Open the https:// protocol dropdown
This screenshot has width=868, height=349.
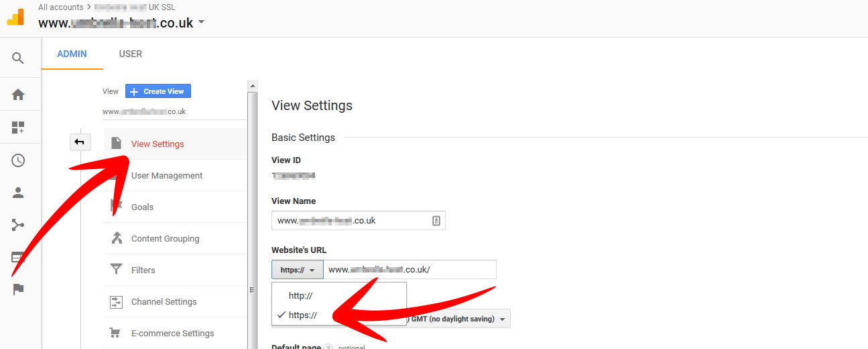click(x=298, y=270)
